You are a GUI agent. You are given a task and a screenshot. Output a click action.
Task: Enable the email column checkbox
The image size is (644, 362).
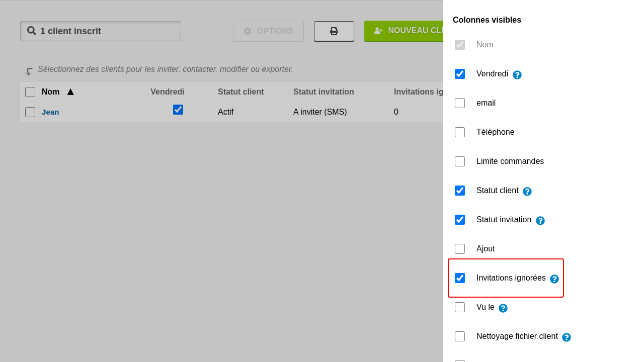pyautogui.click(x=460, y=103)
